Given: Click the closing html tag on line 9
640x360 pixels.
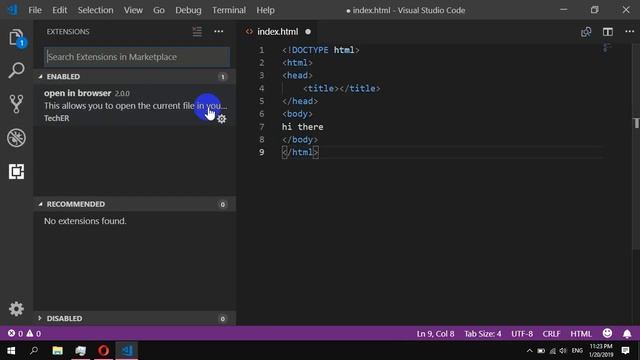Looking at the screenshot, I should (x=300, y=152).
